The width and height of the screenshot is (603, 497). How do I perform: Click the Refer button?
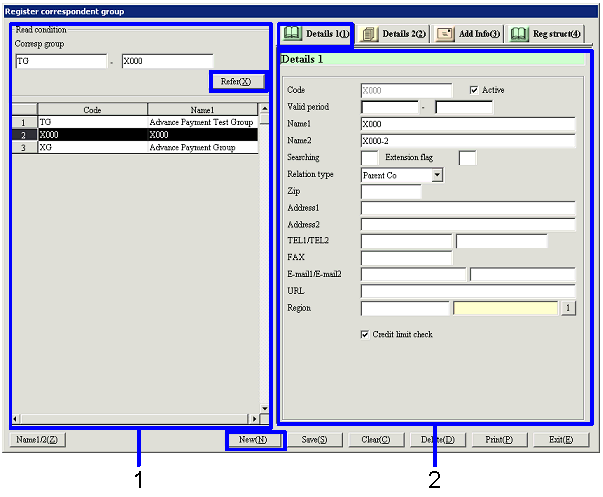click(236, 80)
